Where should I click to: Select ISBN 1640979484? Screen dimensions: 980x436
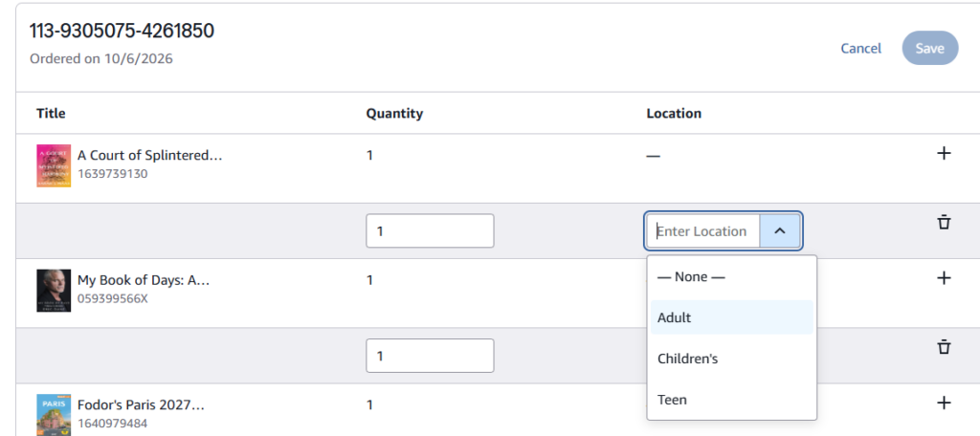pyautogui.click(x=113, y=424)
